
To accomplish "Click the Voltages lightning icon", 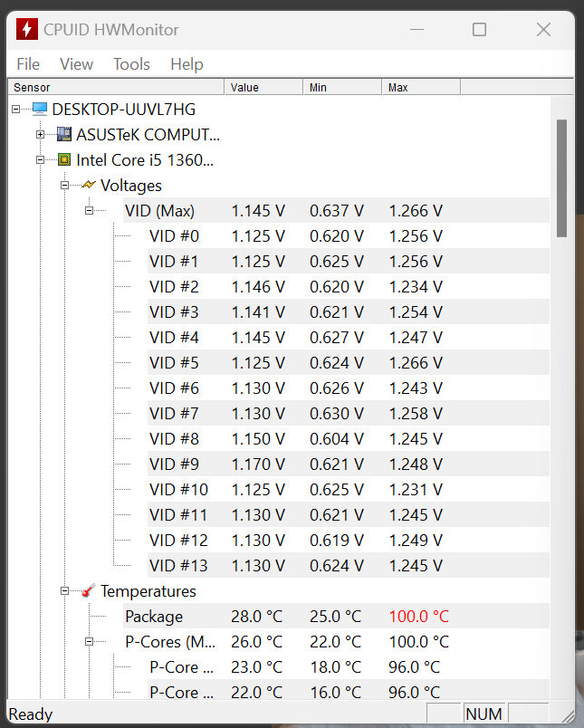I will [88, 185].
